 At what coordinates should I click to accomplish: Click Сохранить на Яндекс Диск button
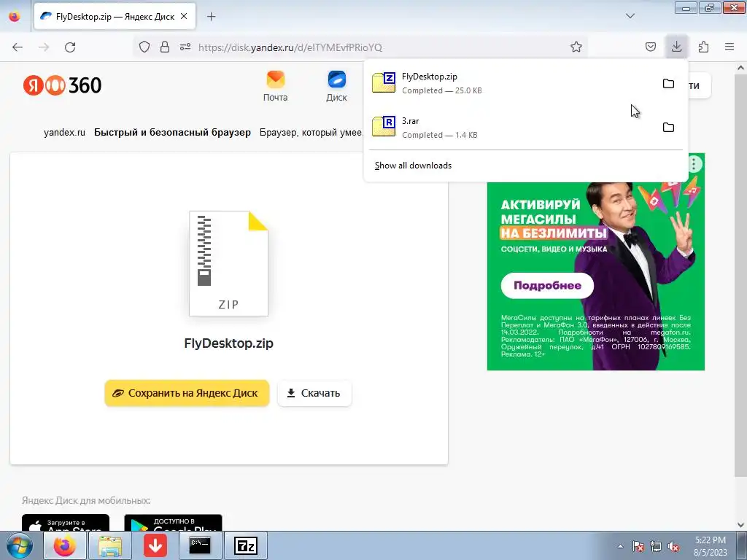click(x=187, y=393)
